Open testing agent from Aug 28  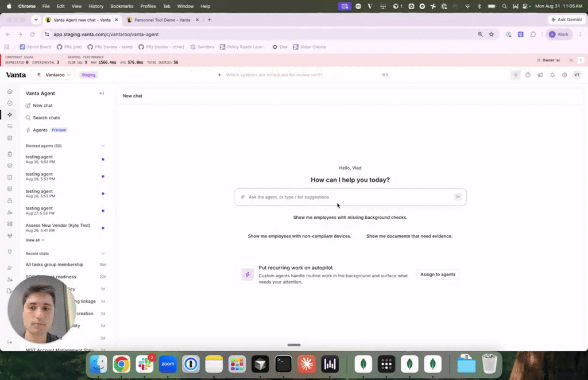pos(64,193)
